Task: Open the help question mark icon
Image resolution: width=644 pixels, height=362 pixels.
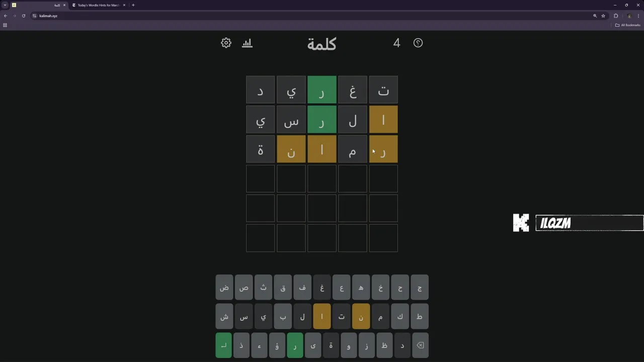Action: click(418, 43)
